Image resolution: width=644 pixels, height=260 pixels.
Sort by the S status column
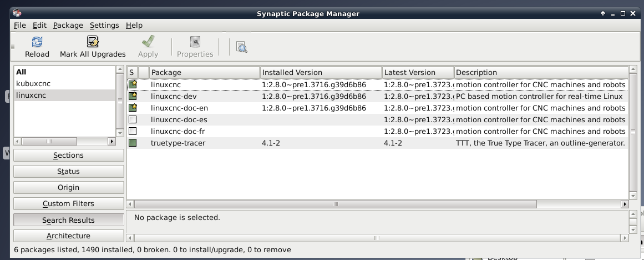pos(132,72)
